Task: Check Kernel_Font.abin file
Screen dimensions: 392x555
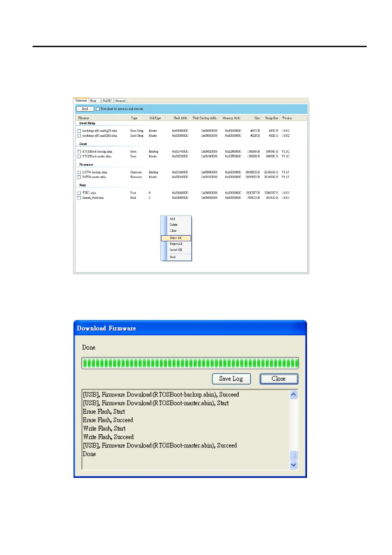Action: tap(79, 198)
